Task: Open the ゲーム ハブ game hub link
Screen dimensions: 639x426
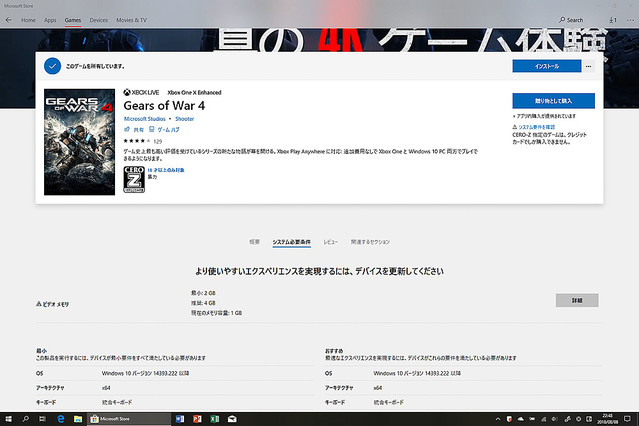Action: click(163, 130)
